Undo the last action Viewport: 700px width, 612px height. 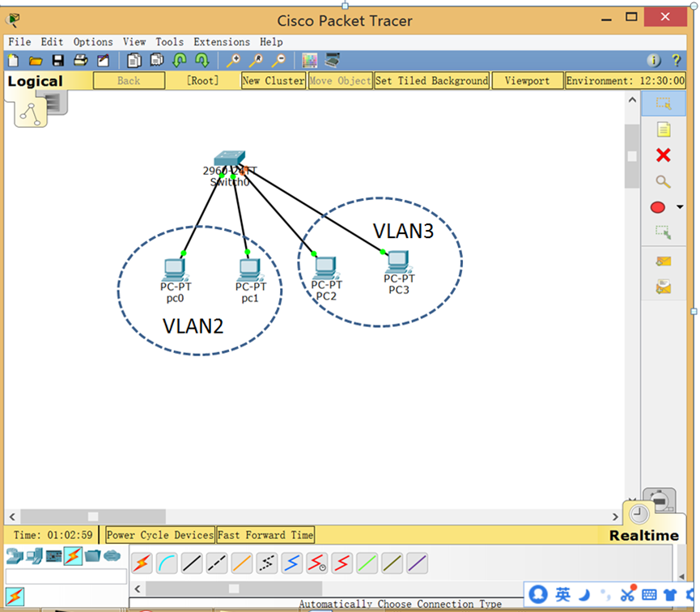click(x=180, y=60)
